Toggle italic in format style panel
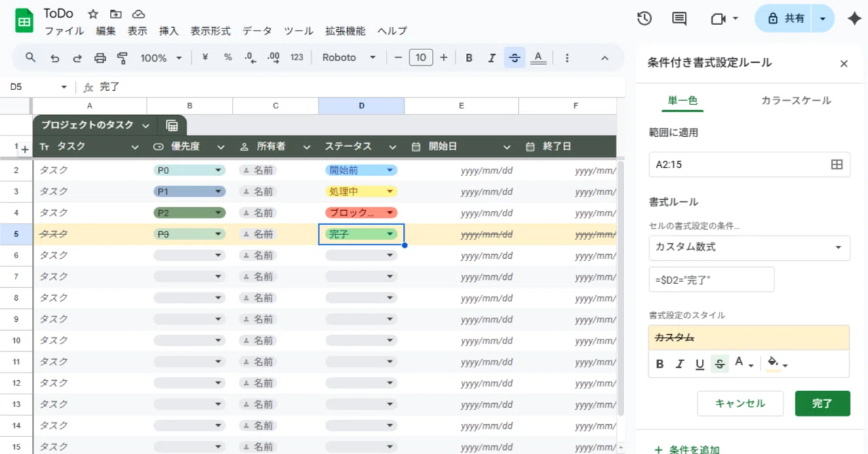The height and width of the screenshot is (454, 868). (679, 365)
